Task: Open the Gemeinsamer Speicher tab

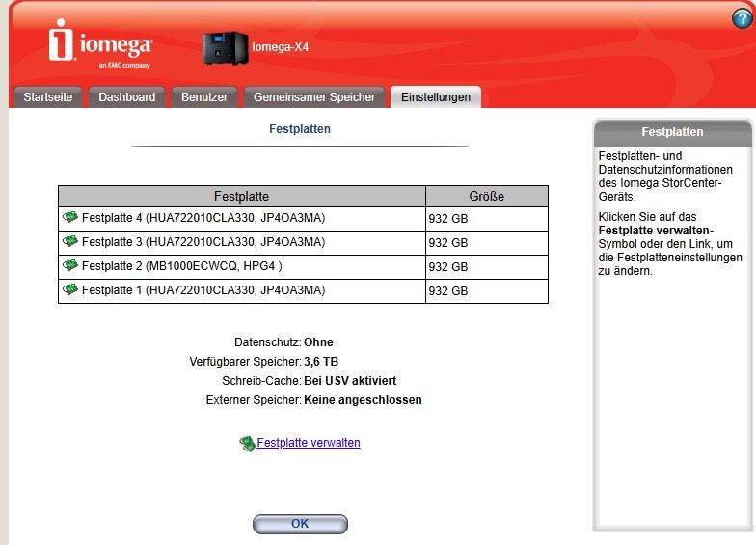Action: [x=314, y=96]
